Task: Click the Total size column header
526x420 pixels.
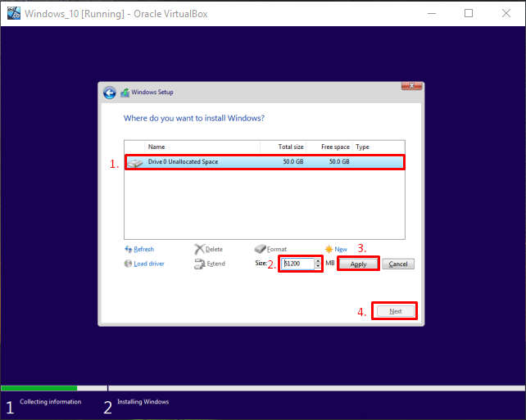Action: (x=290, y=147)
